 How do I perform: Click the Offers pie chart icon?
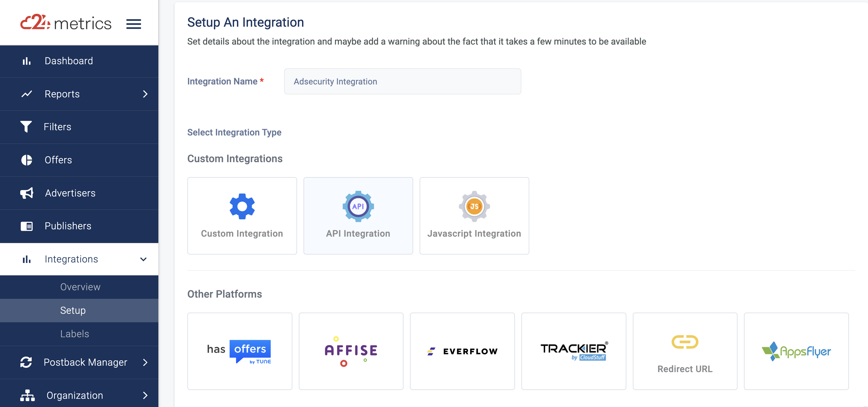pyautogui.click(x=27, y=160)
